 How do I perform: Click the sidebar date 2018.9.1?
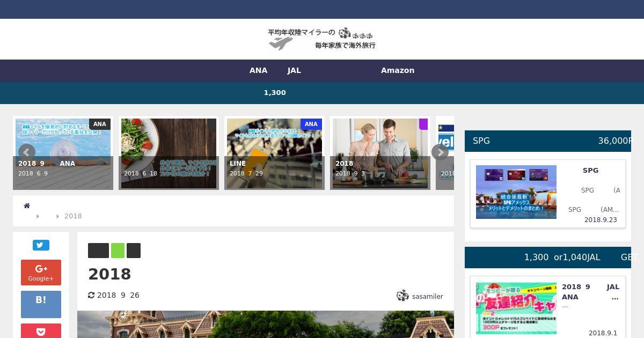tap(603, 333)
